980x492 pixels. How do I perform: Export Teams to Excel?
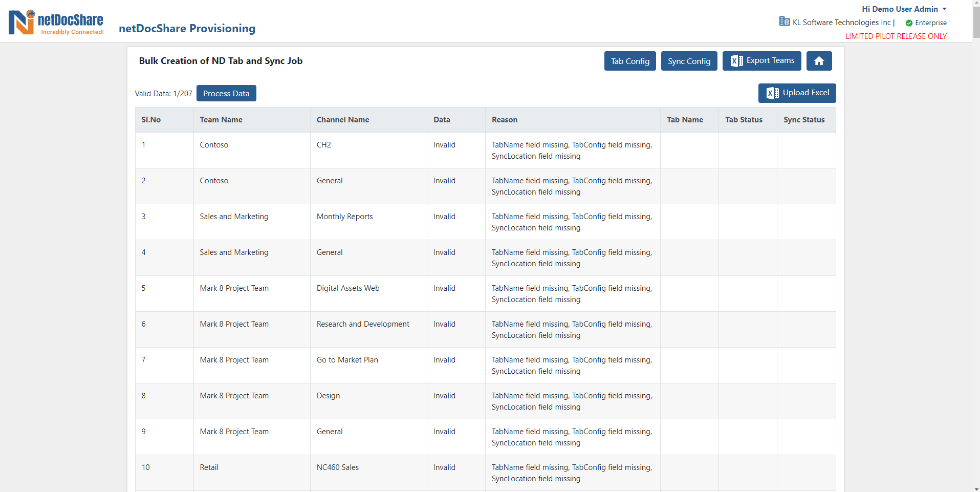[x=762, y=61]
